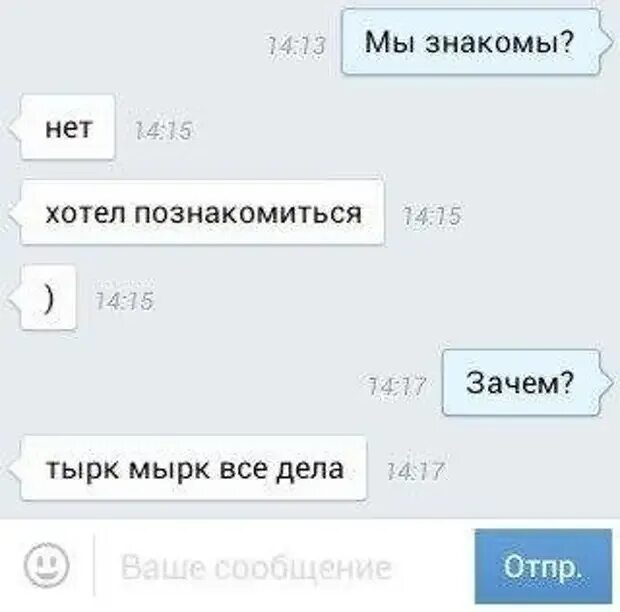
Task: Click the word дела in last message
Action: [310, 470]
